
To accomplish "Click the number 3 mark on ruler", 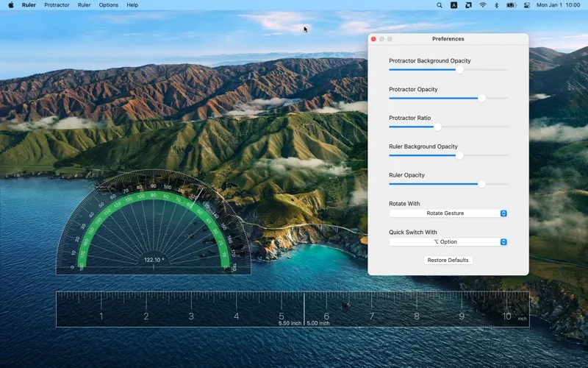I will (x=191, y=316).
